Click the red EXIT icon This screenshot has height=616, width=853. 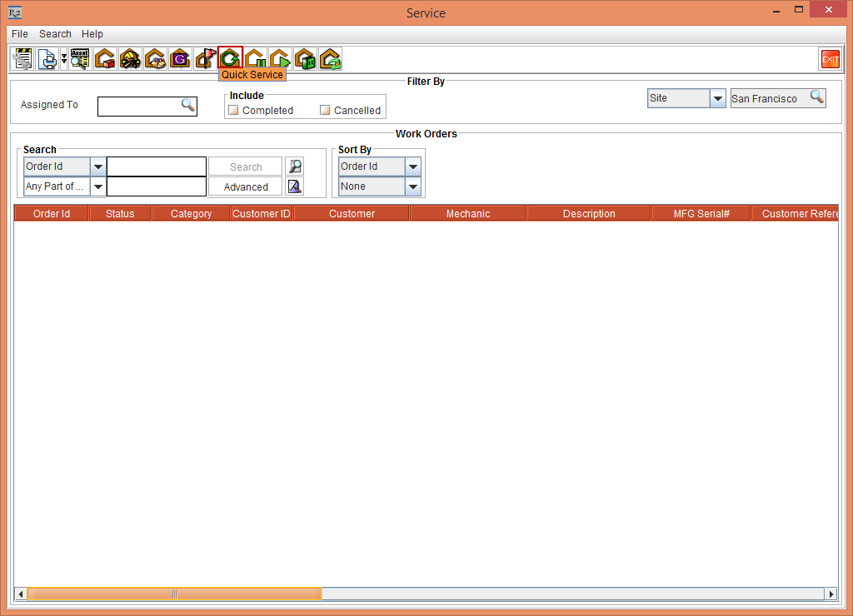(830, 59)
